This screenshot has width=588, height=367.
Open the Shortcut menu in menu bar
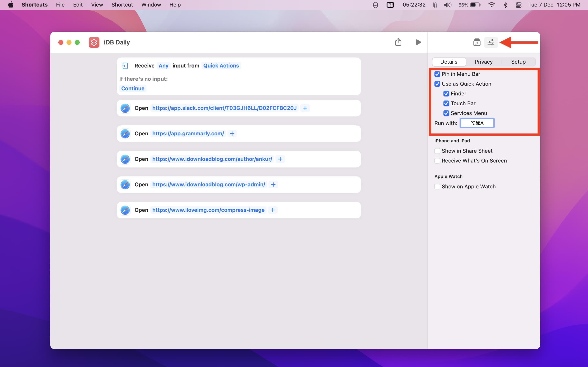[122, 5]
